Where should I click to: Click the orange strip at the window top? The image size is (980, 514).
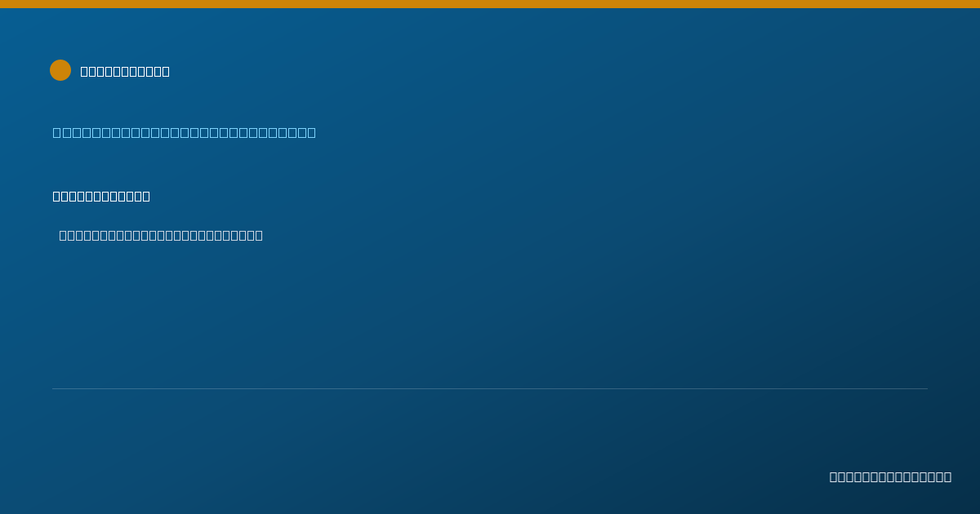[490, 4]
